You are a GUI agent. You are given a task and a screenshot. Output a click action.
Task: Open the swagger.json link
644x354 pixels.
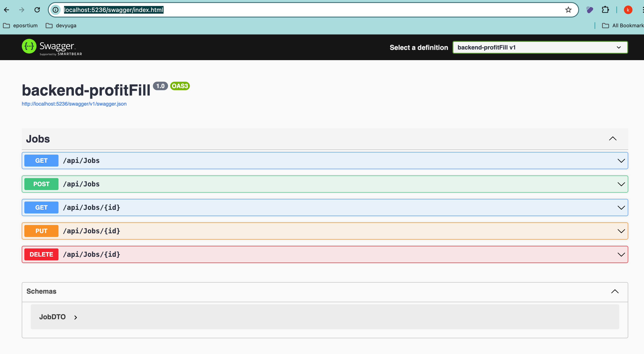(74, 104)
